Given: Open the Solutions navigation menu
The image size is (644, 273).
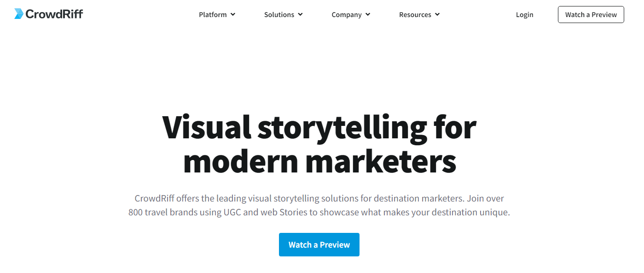Looking at the screenshot, I should click(279, 15).
